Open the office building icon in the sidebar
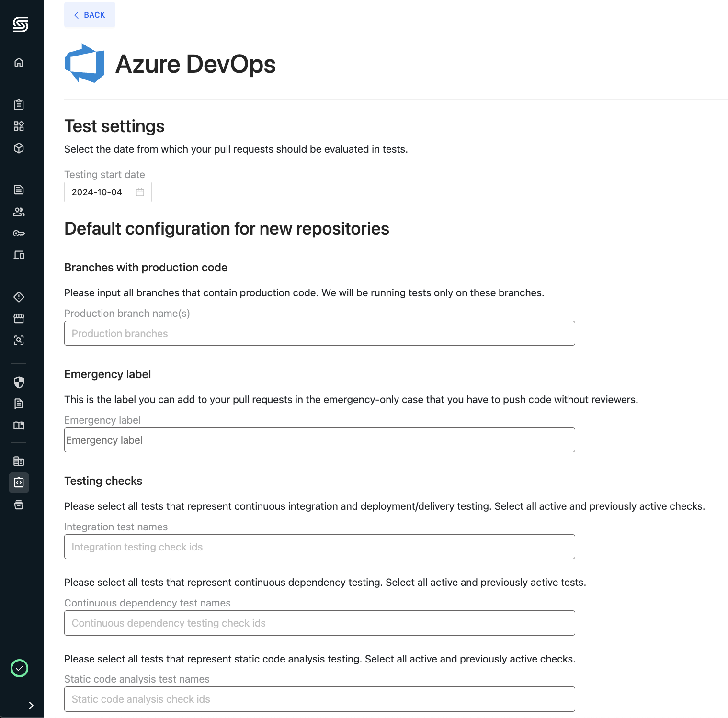Screen dimensions: 728x718 [x=19, y=461]
